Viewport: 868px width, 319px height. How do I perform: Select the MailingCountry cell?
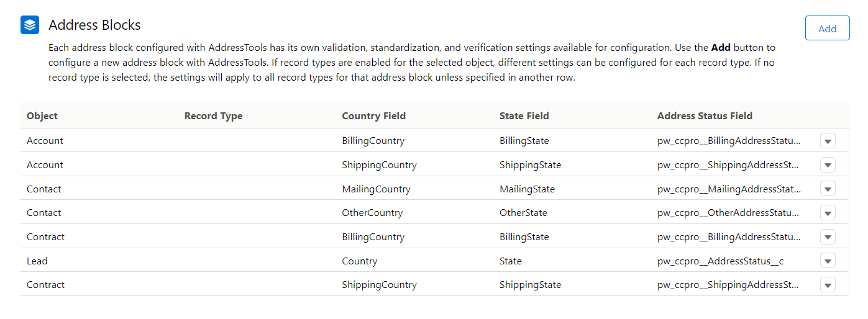[x=376, y=189]
